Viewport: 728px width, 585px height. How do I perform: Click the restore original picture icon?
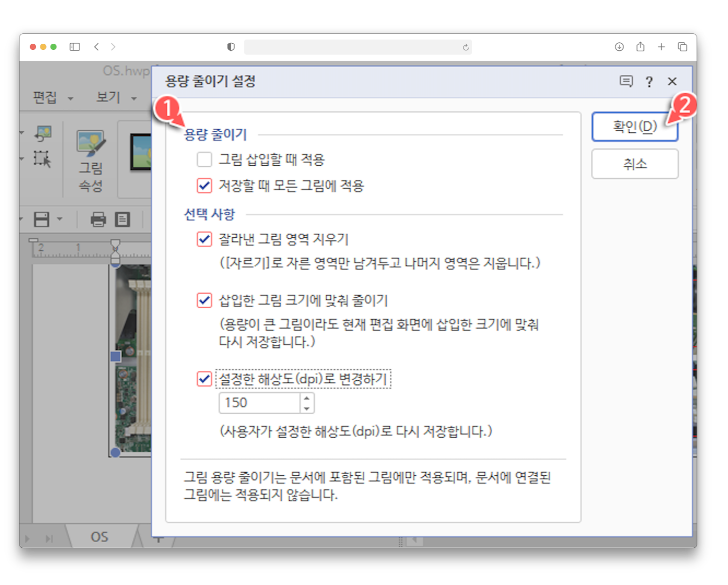[41, 134]
